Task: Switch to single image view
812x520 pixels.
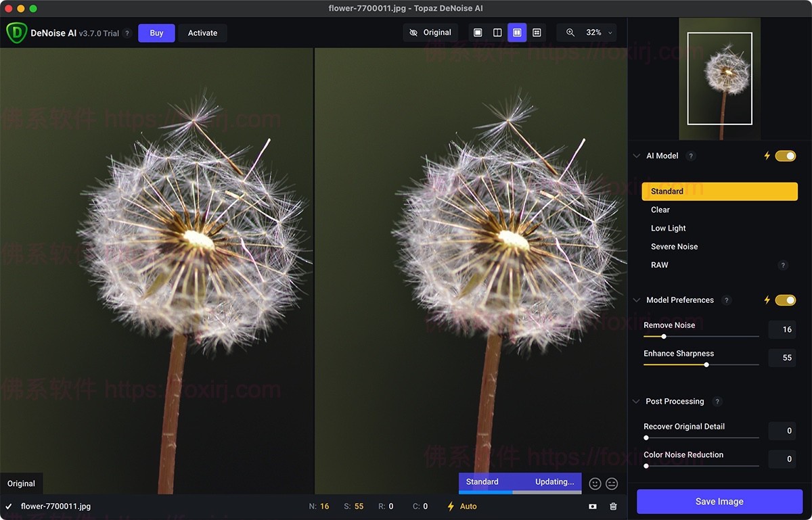Action: coord(478,32)
